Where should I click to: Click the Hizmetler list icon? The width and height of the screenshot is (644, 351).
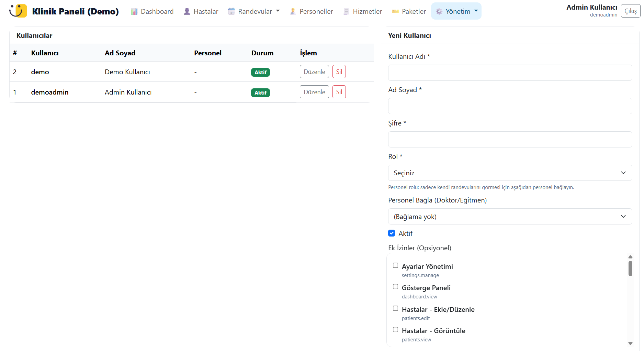click(346, 12)
